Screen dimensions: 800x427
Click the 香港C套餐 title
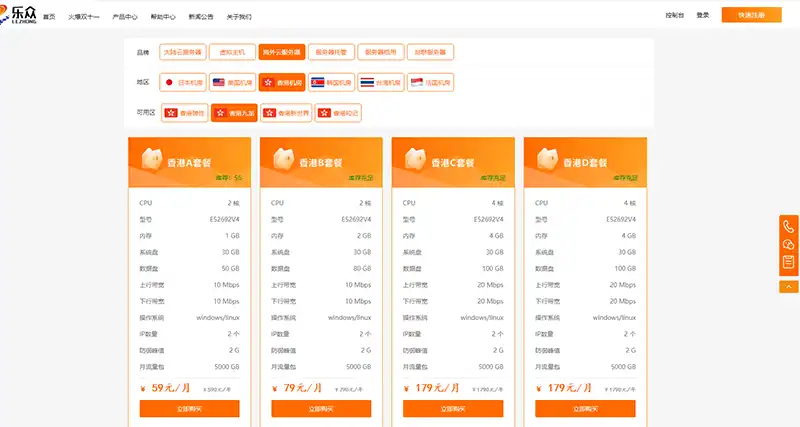click(x=453, y=163)
